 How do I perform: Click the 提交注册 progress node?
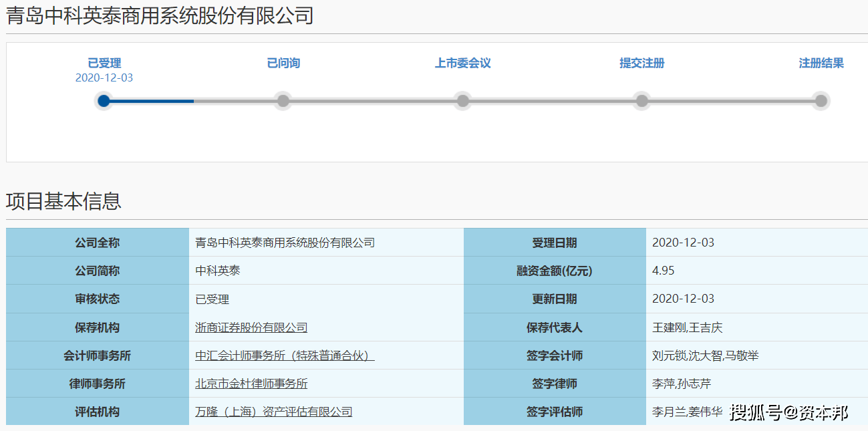(641, 101)
